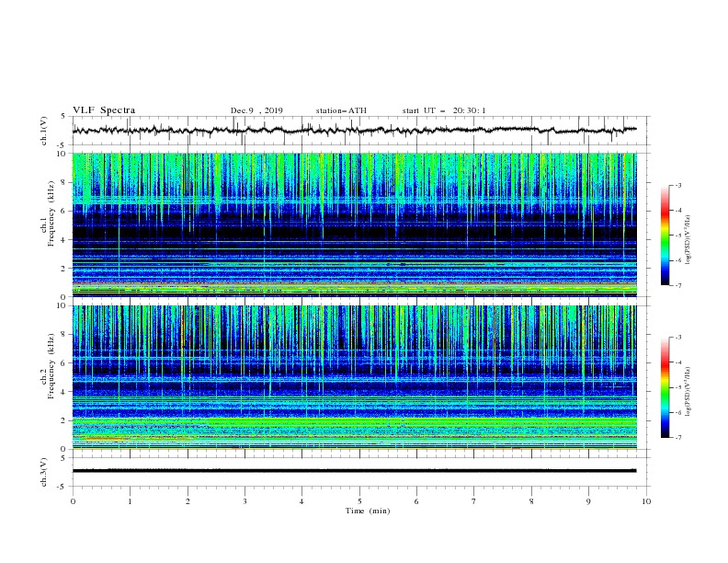Click the ch.1 voltage waveform trace
Viewport: 728px width, 563px height.
click(354, 130)
